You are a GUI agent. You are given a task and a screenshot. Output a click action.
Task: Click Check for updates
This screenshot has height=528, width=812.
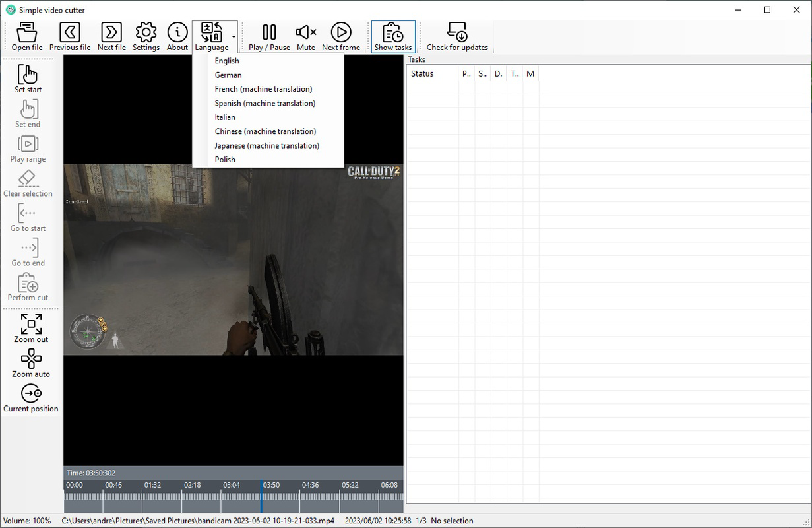click(457, 36)
